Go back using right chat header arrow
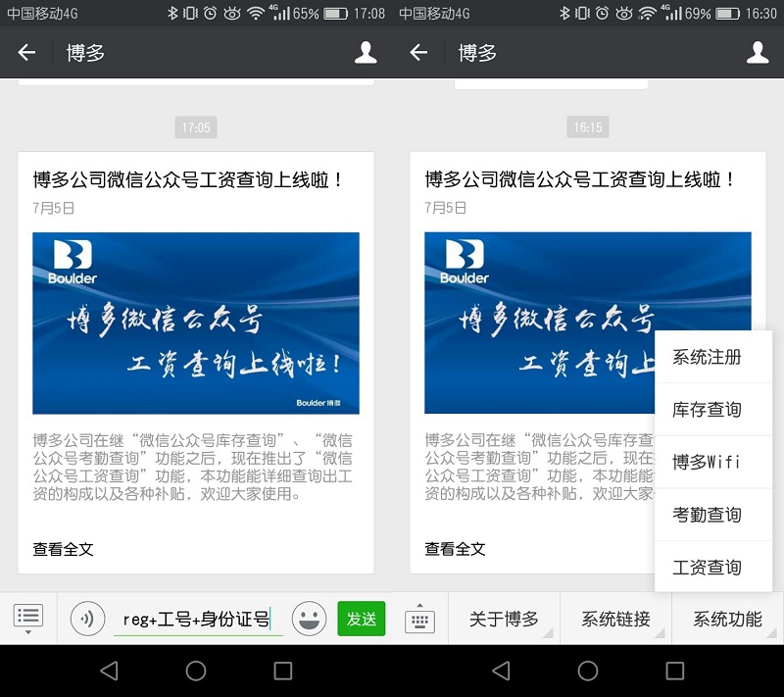The height and width of the screenshot is (697, 784). tap(418, 53)
